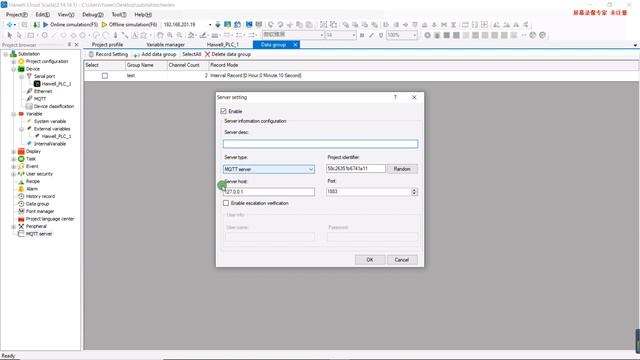Open the IP address 192.168.201.19 dropdown
640x360 pixels.
click(210, 24)
